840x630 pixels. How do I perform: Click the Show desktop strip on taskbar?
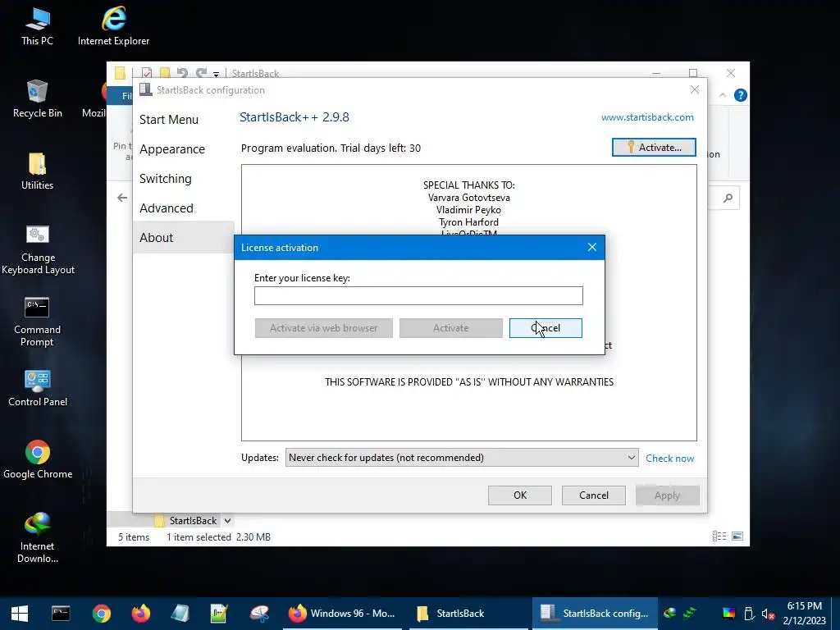tap(837, 614)
